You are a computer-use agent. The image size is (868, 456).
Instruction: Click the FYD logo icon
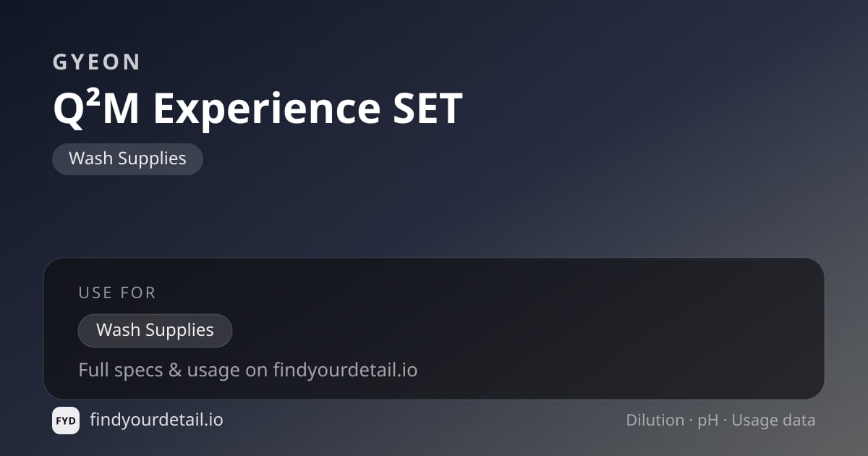pos(66,421)
